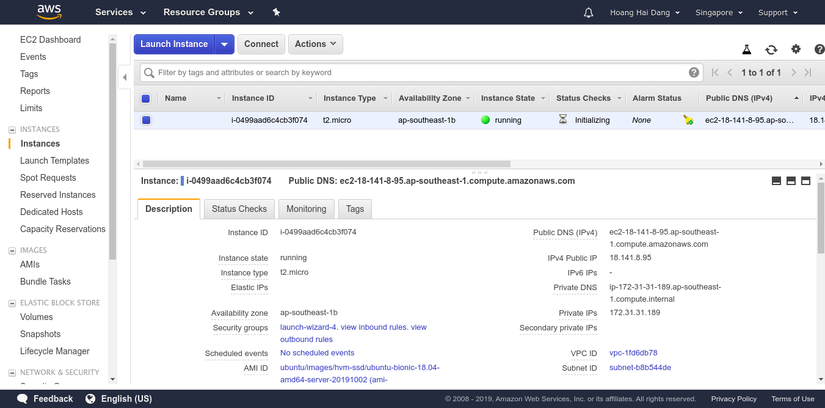
Task: Open the launch-wizard-4 security group link
Action: [307, 327]
